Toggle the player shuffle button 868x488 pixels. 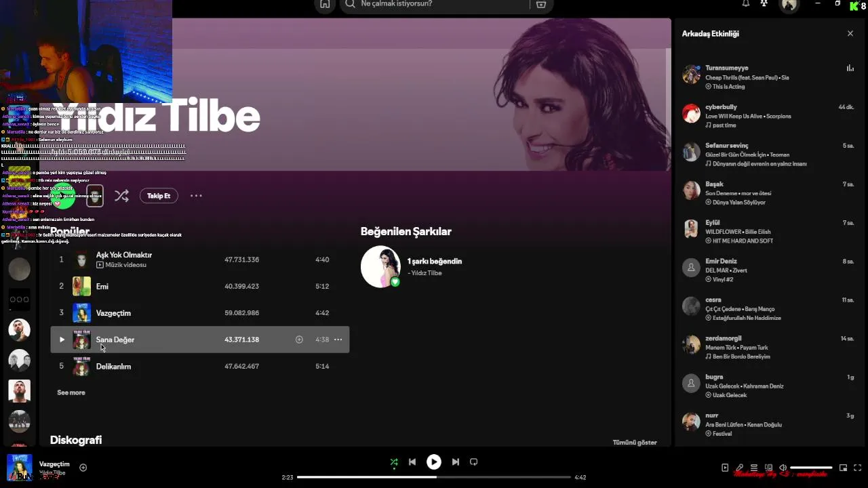(394, 462)
